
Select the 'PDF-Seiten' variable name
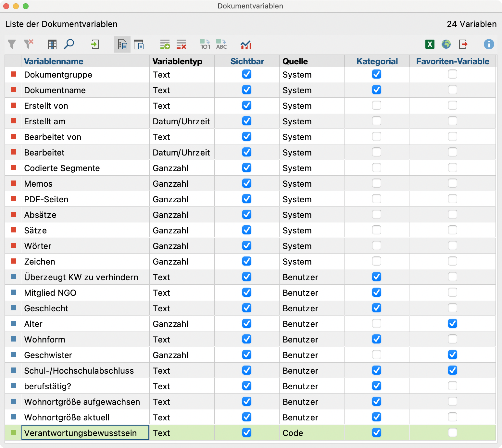click(x=46, y=199)
